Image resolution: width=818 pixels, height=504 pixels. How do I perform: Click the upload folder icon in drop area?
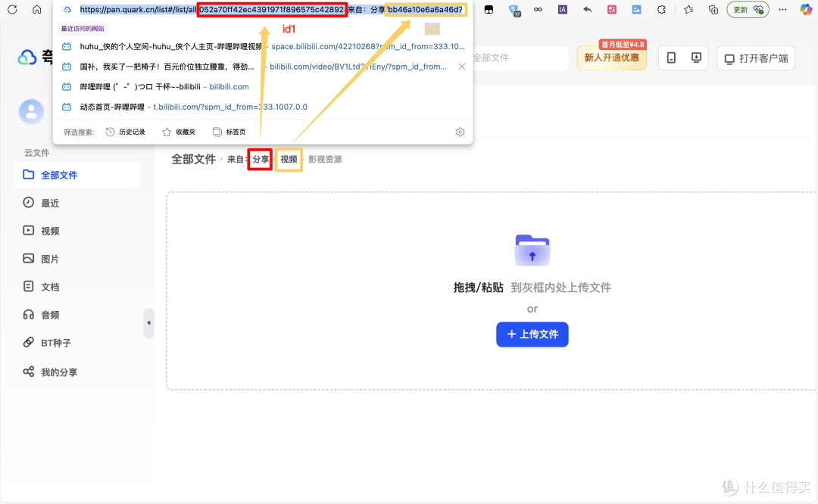point(532,250)
